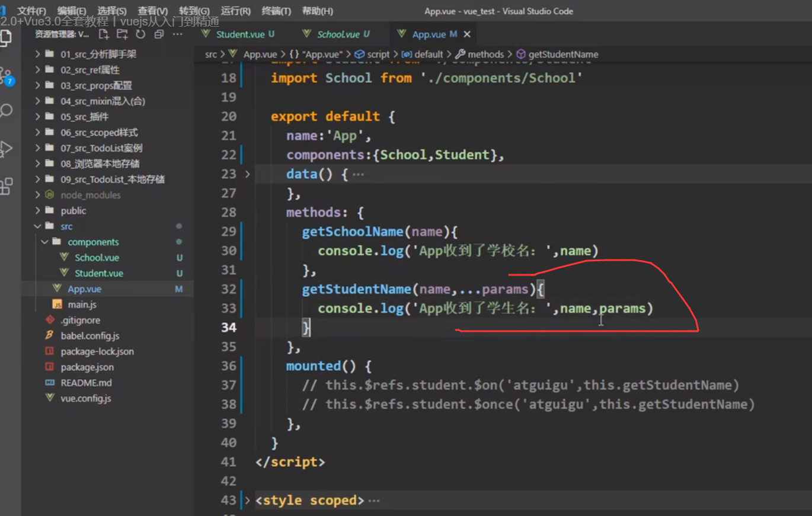
Task: Open the Extensions view icon
Action: [x=6, y=186]
